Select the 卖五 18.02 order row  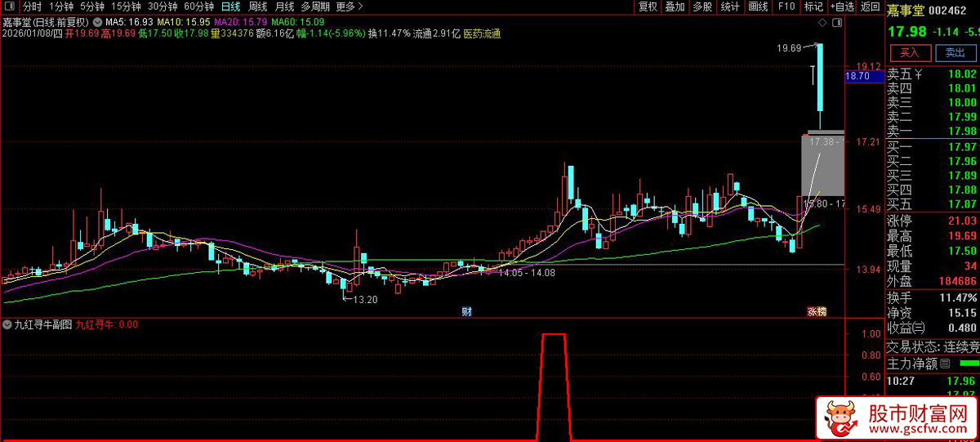point(933,74)
